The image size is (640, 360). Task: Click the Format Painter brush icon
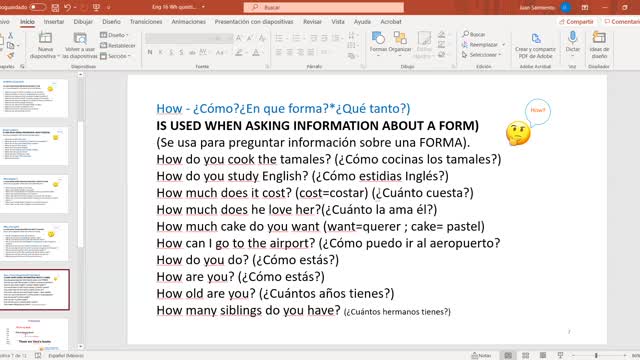point(11,55)
